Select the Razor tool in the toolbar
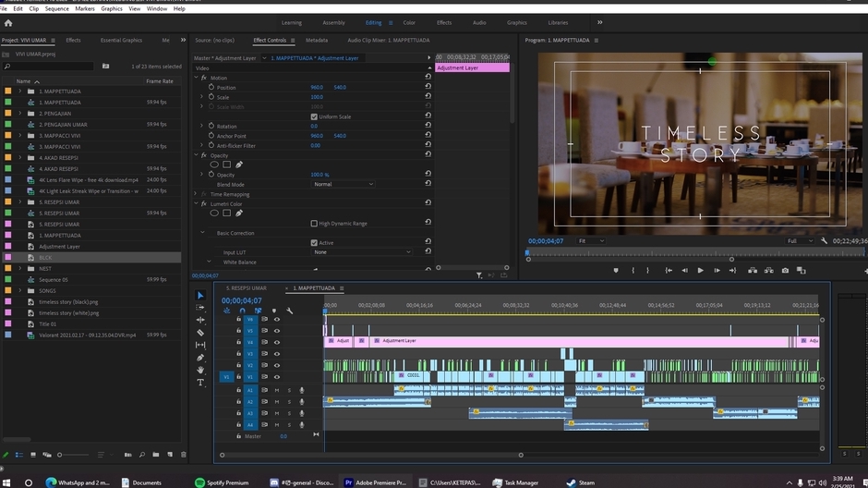 pyautogui.click(x=200, y=333)
